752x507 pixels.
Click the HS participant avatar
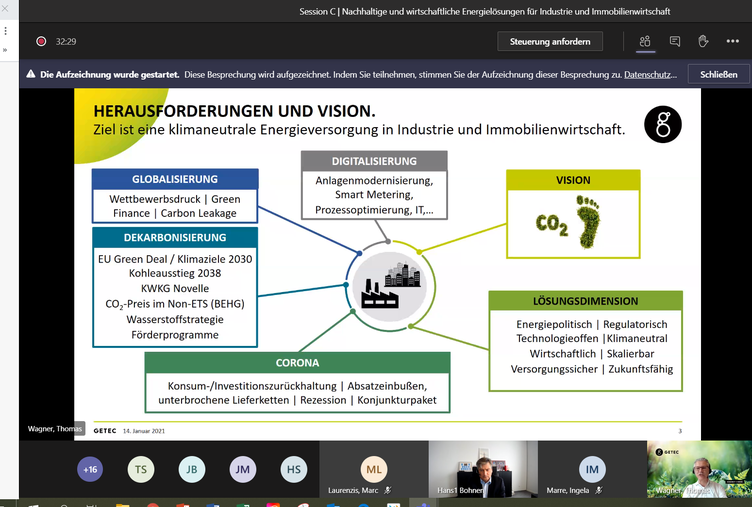[x=293, y=469]
